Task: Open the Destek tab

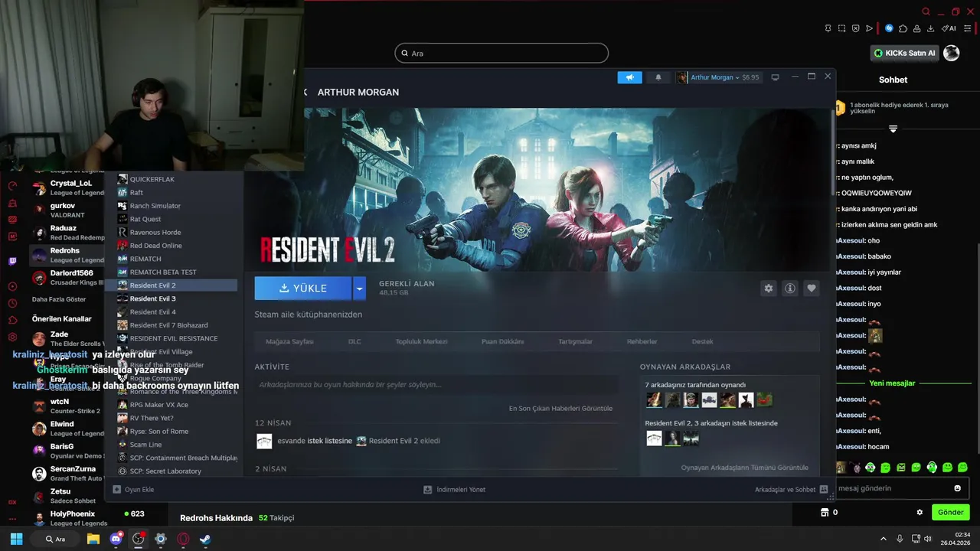Action: pyautogui.click(x=702, y=341)
